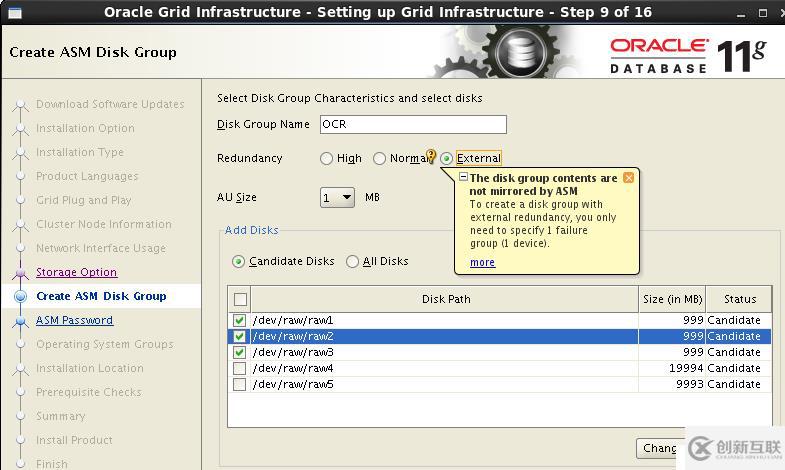Go to the ASM Password step

[x=74, y=321]
